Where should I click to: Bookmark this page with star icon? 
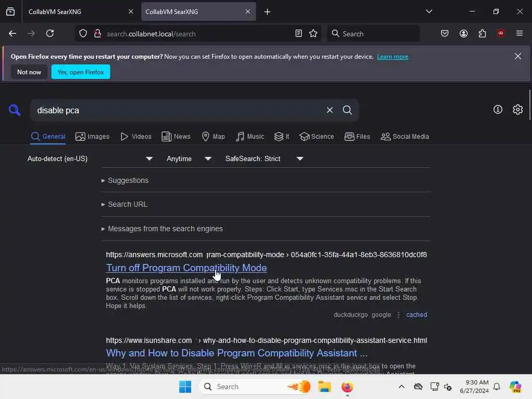pos(313,34)
